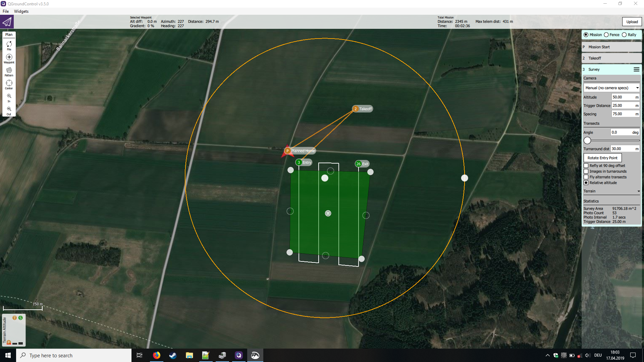The image size is (644, 362).
Task: Open the Widgets menu
Action: (x=21, y=11)
